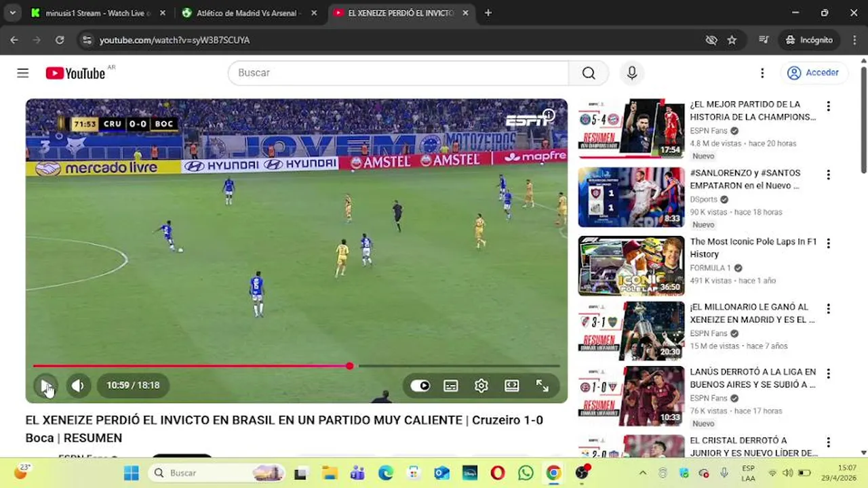The width and height of the screenshot is (868, 488).
Task: Open options for the EL CRISTAL DERROTÓ video
Action: click(828, 443)
